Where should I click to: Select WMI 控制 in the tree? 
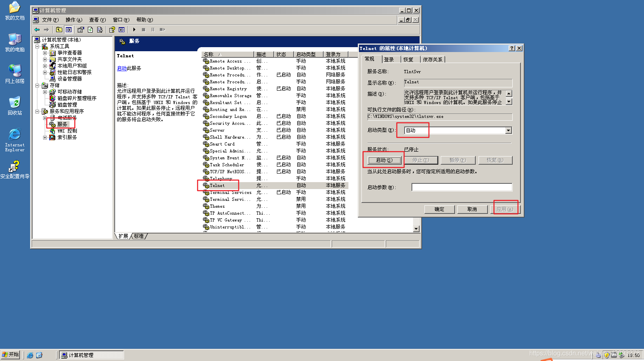click(67, 131)
